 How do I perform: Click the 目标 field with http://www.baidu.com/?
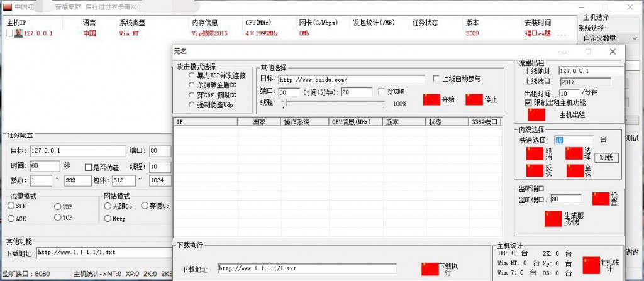(x=352, y=79)
